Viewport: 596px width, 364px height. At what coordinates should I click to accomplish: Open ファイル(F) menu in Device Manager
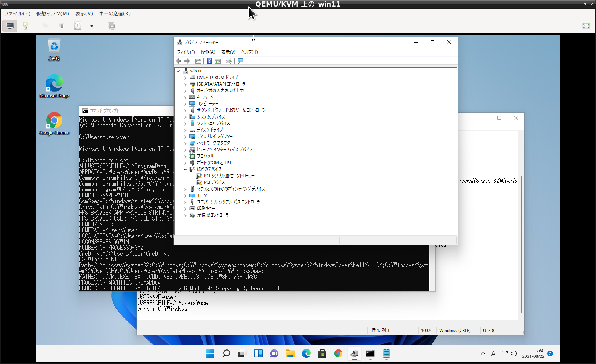[x=186, y=52]
